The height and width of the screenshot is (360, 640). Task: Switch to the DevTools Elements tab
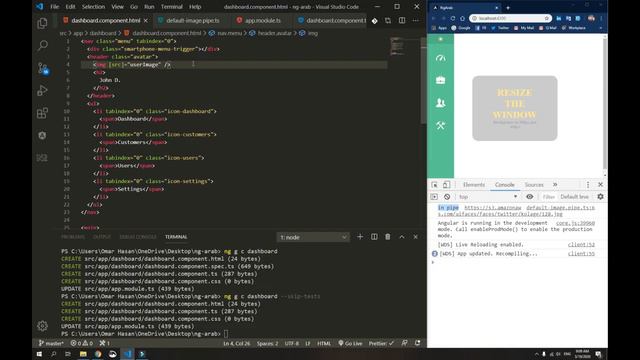click(x=473, y=185)
